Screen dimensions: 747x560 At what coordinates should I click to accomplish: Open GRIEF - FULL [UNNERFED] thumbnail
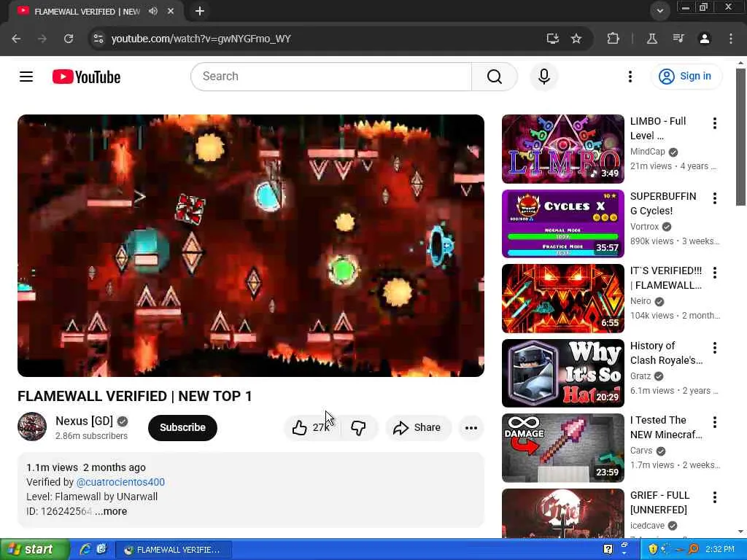click(x=562, y=513)
